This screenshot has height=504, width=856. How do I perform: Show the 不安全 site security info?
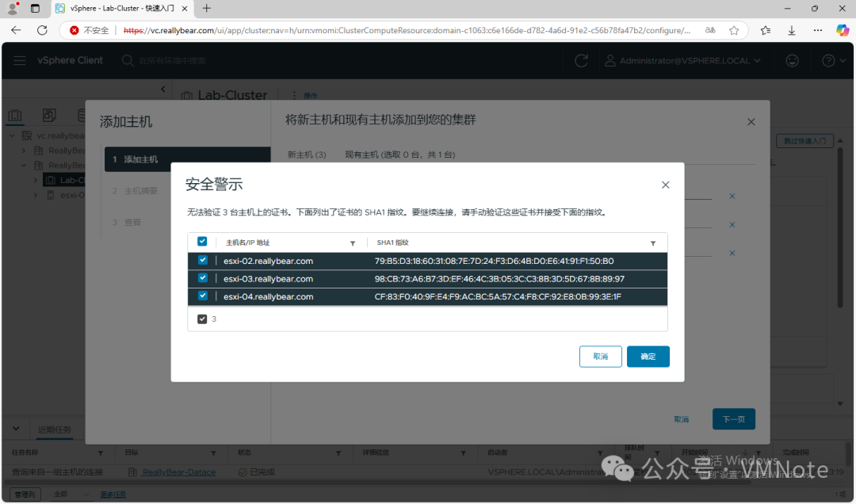tap(90, 31)
